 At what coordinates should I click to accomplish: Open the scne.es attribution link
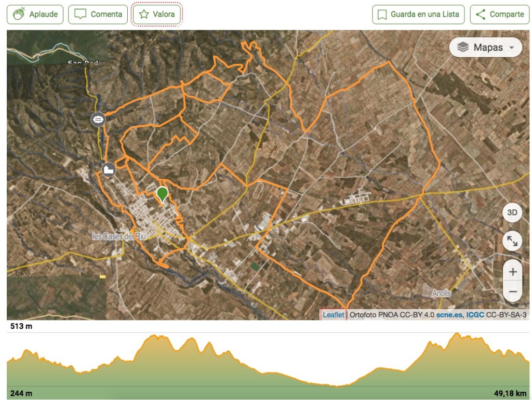(449, 315)
